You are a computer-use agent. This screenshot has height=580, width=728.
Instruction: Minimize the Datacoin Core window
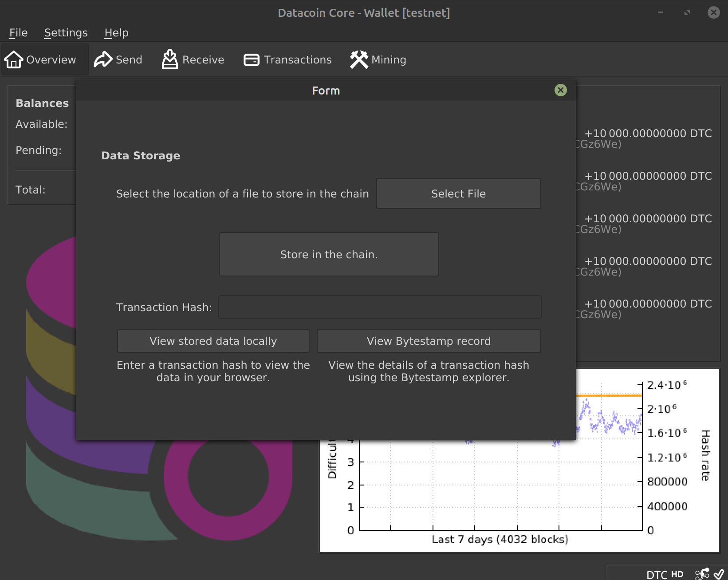click(661, 12)
